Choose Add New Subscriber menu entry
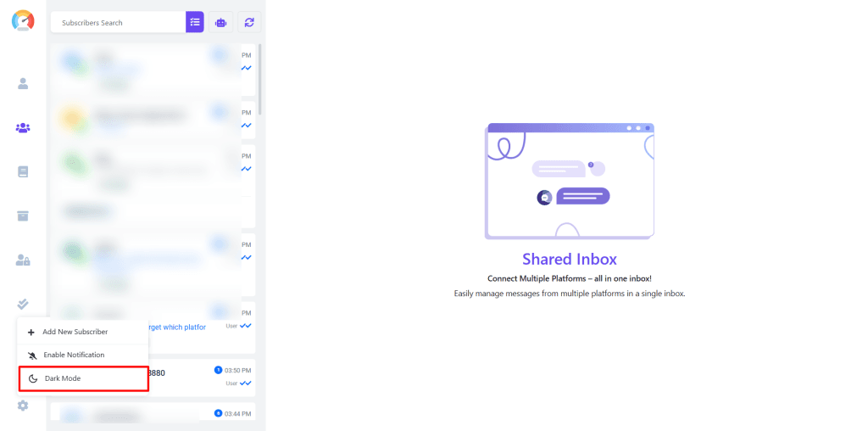Image resolution: width=868 pixels, height=431 pixels. pos(83,332)
